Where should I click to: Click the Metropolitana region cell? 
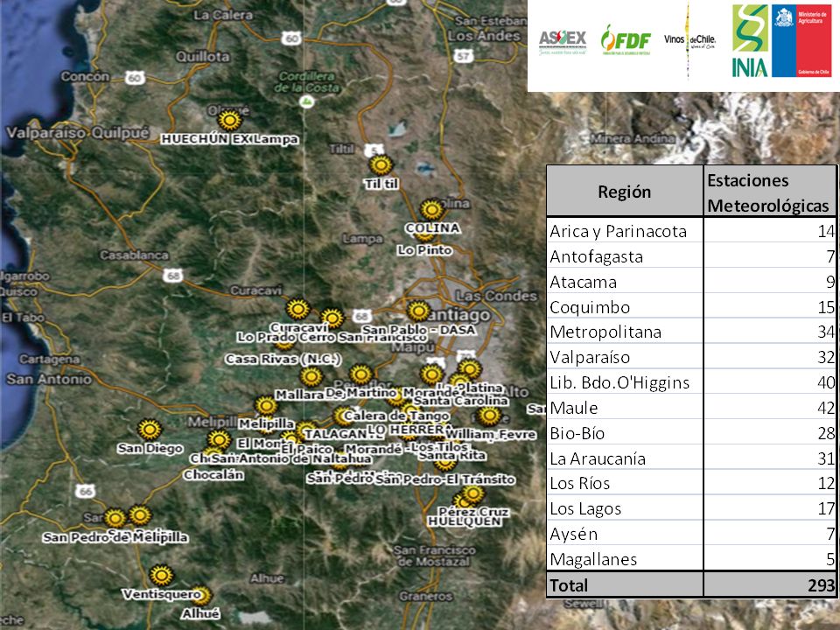[625, 332]
